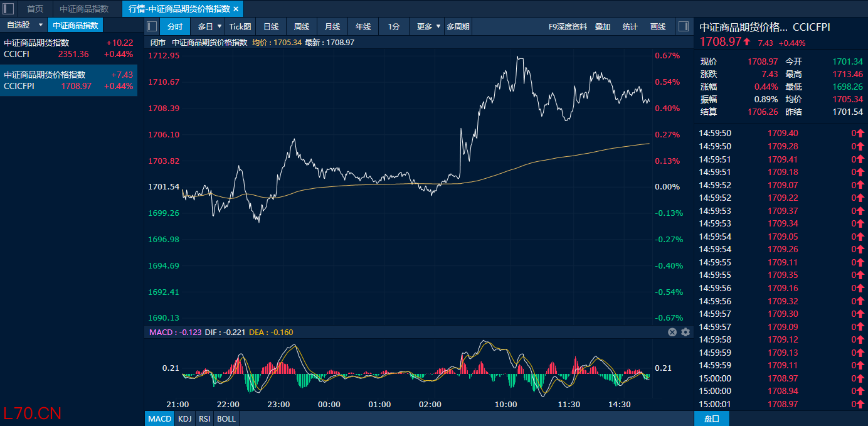Switch indicator to RSI
The width and height of the screenshot is (868, 426).
[204, 418]
